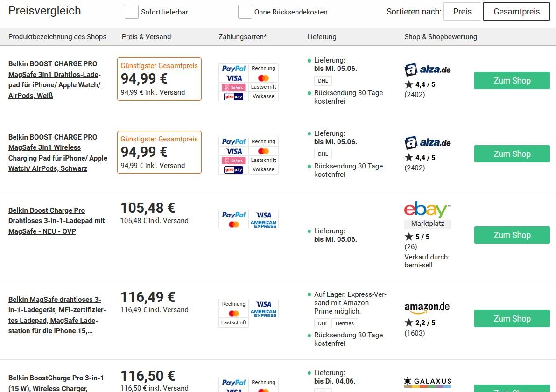556x392 pixels.
Task: Click the alza.de logo in first offer
Action: 427,70
